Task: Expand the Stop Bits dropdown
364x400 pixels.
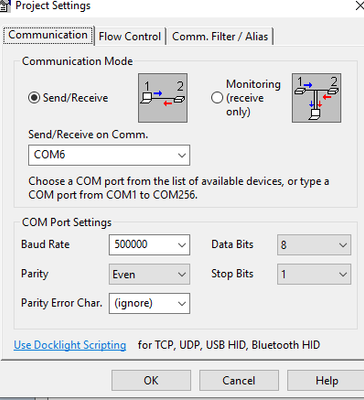Action: (x=314, y=274)
